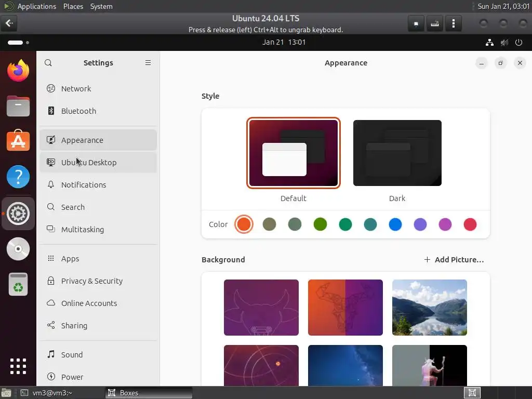
Task: Select the orange accent color
Action: coord(244,224)
